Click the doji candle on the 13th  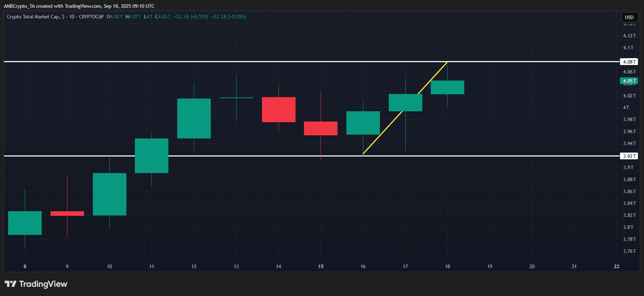[236, 97]
